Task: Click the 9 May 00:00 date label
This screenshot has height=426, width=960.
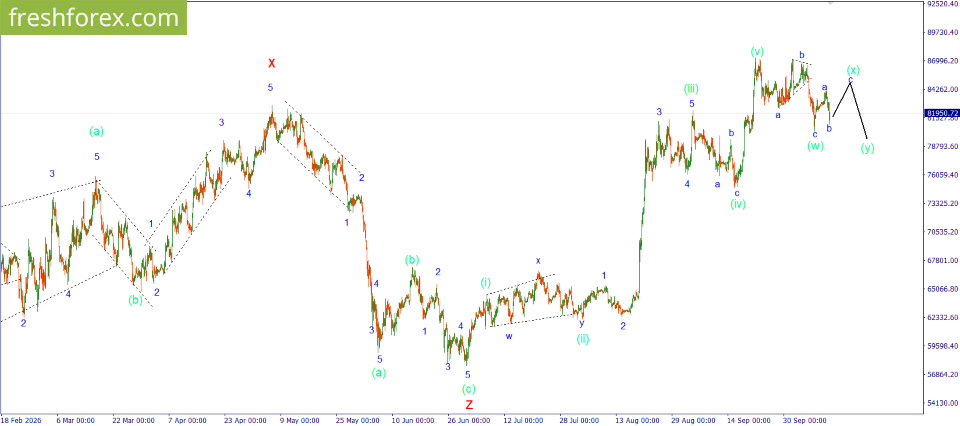Action: pos(299,421)
